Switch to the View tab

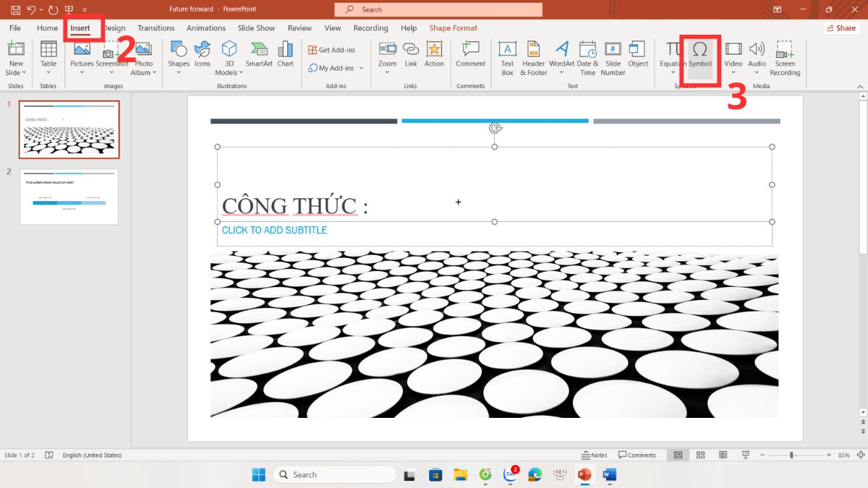[x=333, y=28]
